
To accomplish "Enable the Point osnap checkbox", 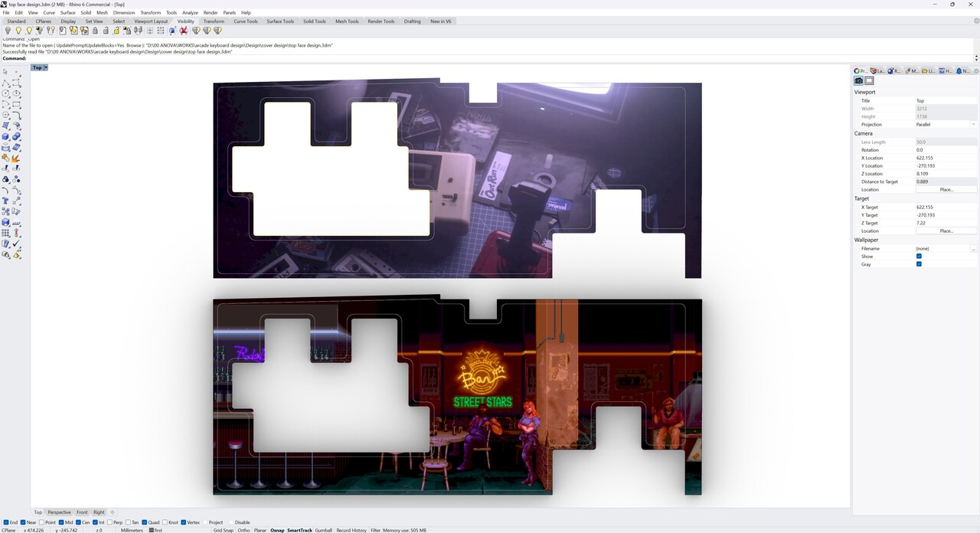I will (x=41, y=522).
